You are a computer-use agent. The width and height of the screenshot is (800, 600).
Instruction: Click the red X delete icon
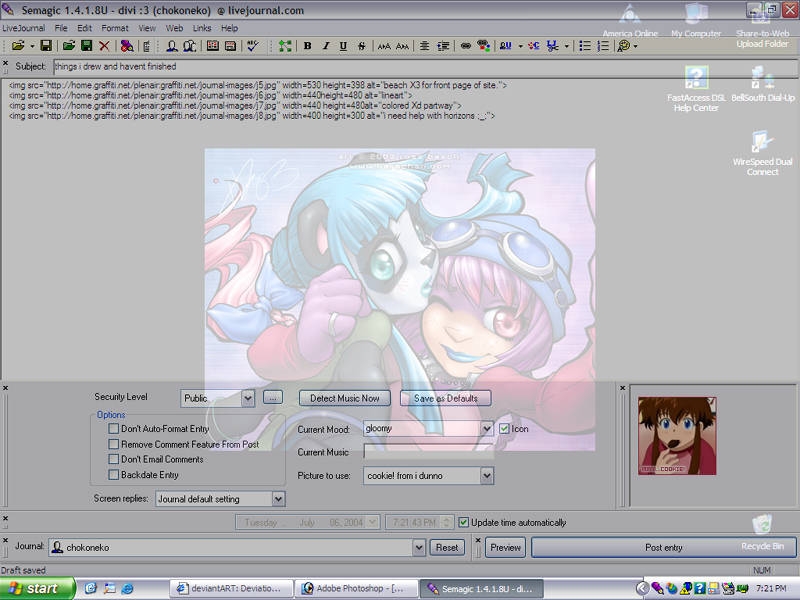[x=104, y=46]
